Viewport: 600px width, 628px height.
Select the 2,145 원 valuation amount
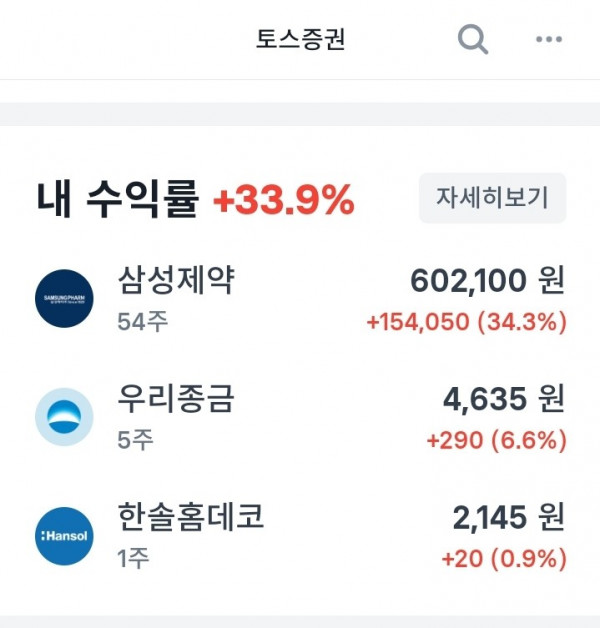point(509,517)
